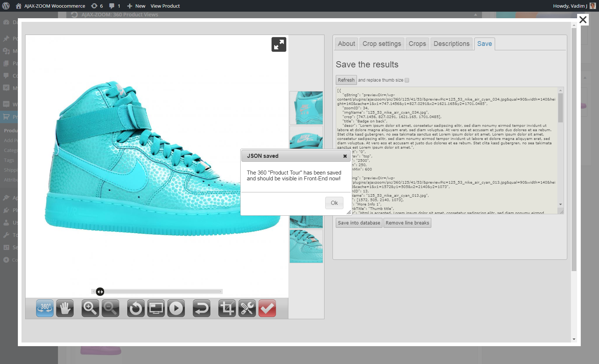Click the JSON text area resize grip
The height and width of the screenshot is (364, 599).
(x=561, y=212)
